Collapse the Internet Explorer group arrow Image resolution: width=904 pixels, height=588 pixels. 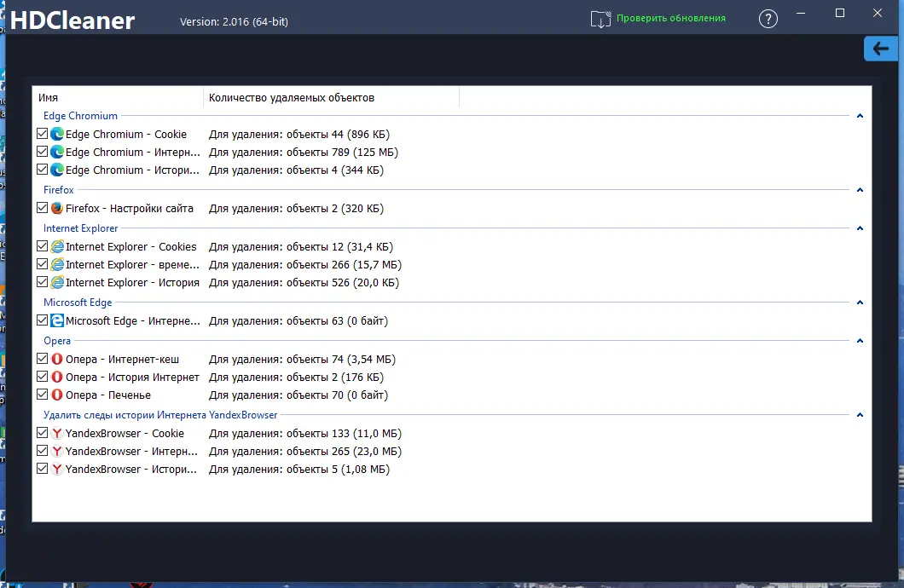[860, 228]
